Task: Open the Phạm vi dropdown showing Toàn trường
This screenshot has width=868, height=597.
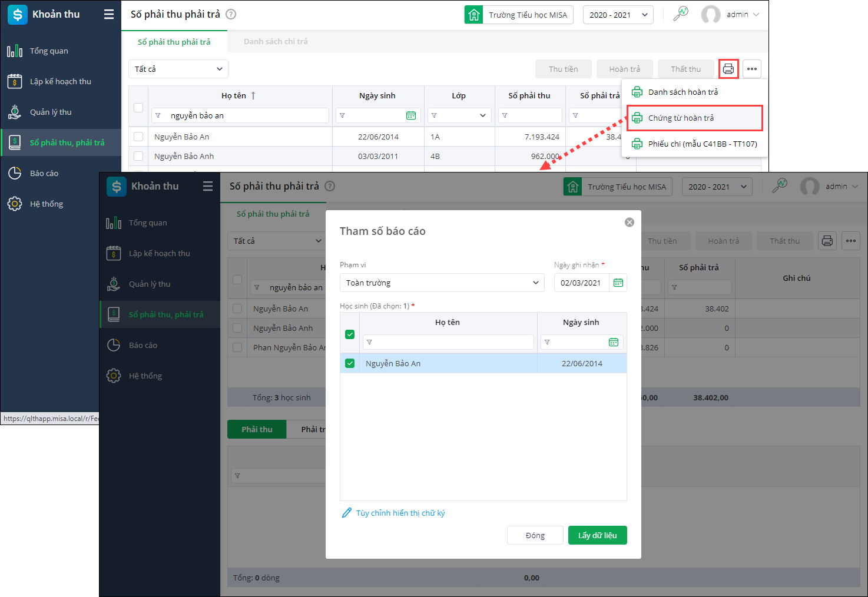Action: 442,283
